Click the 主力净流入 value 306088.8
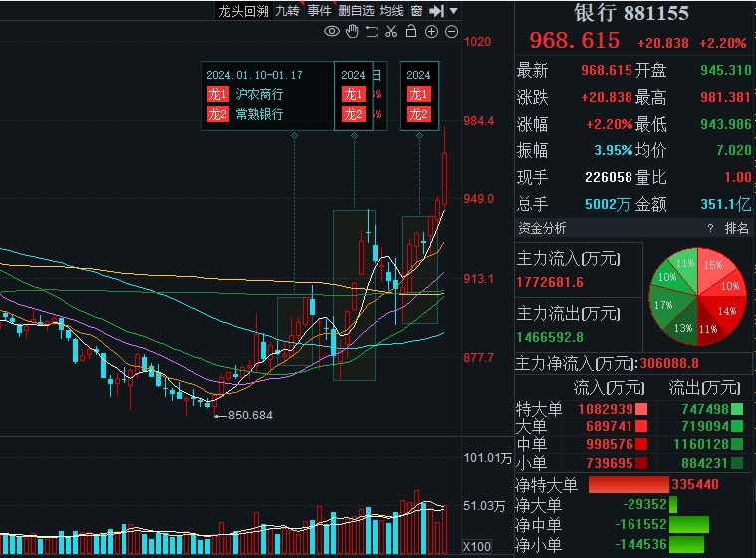The width and height of the screenshot is (756, 558). coord(669,363)
